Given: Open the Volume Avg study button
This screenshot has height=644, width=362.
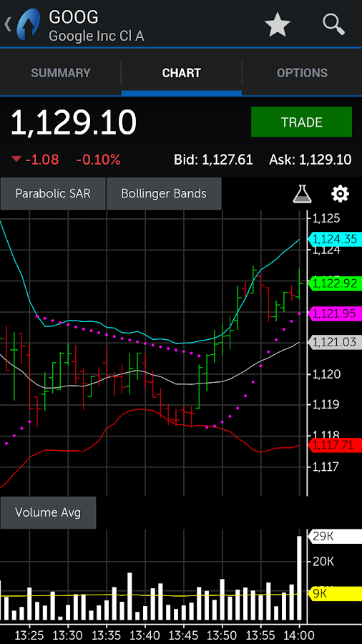Looking at the screenshot, I should click(48, 512).
